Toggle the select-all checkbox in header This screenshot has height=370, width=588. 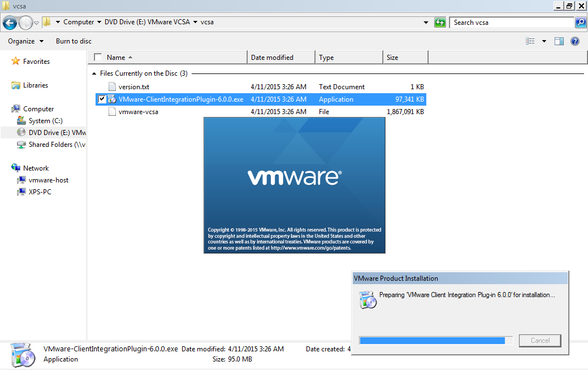point(98,57)
